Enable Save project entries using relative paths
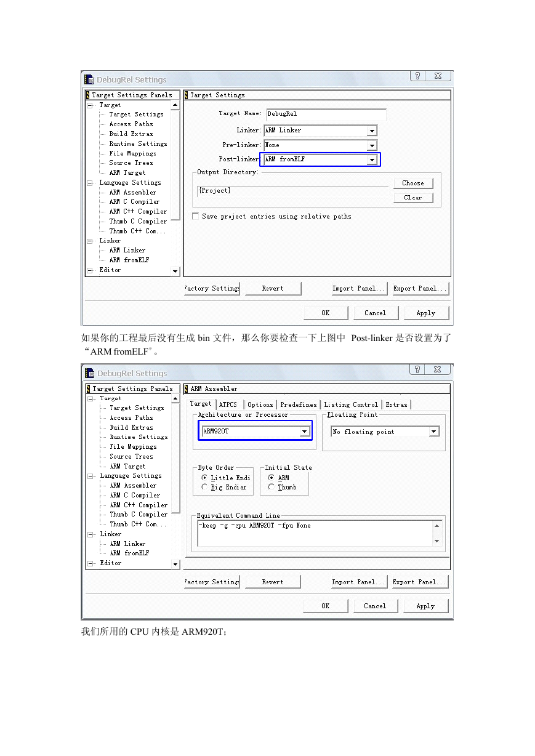The height and width of the screenshot is (756, 535). coord(196,216)
